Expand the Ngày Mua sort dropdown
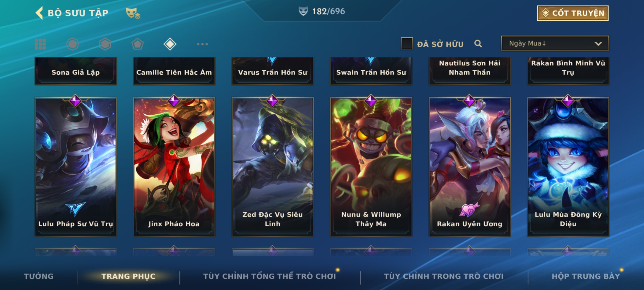 (x=555, y=43)
